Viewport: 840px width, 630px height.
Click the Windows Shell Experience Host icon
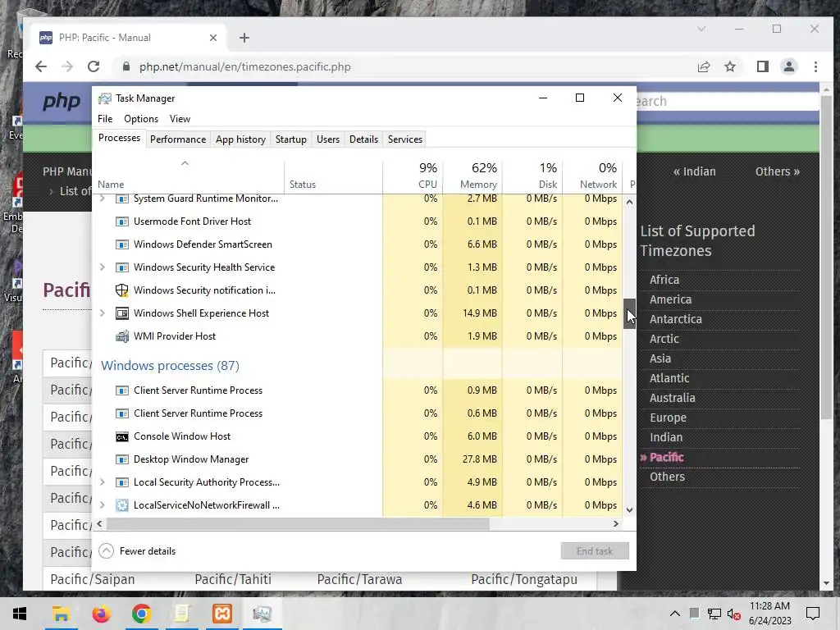tap(122, 313)
